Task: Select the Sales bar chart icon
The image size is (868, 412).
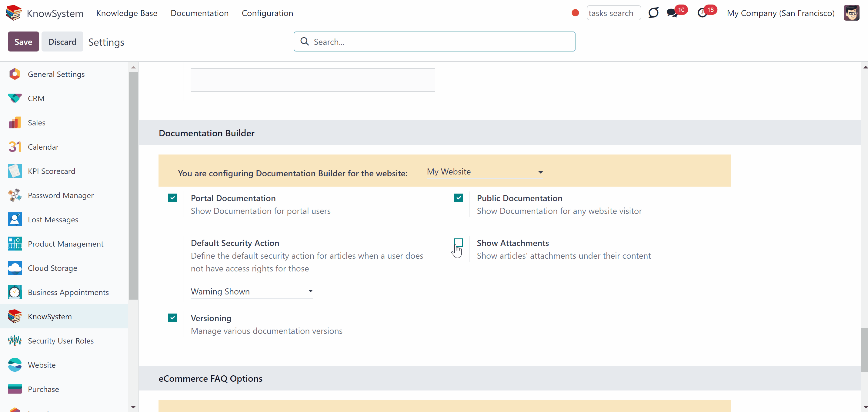Action: [x=15, y=123]
